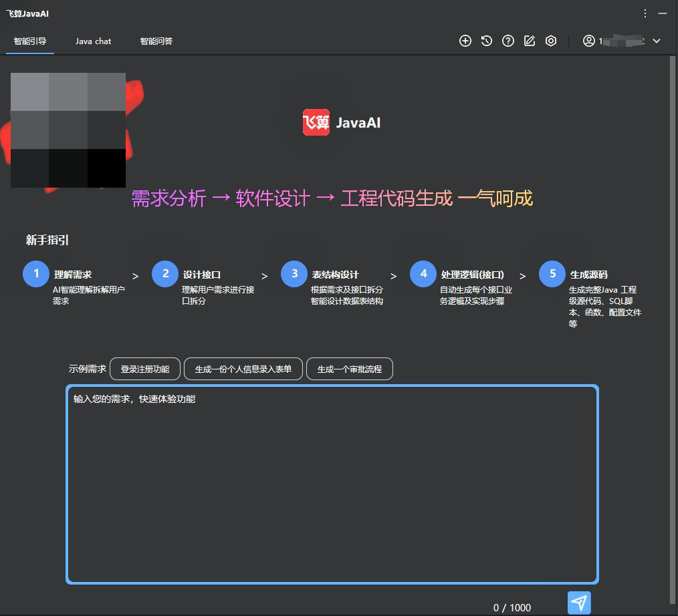Switch to the Java chat tab
The height and width of the screenshot is (616, 678).
pos(93,41)
